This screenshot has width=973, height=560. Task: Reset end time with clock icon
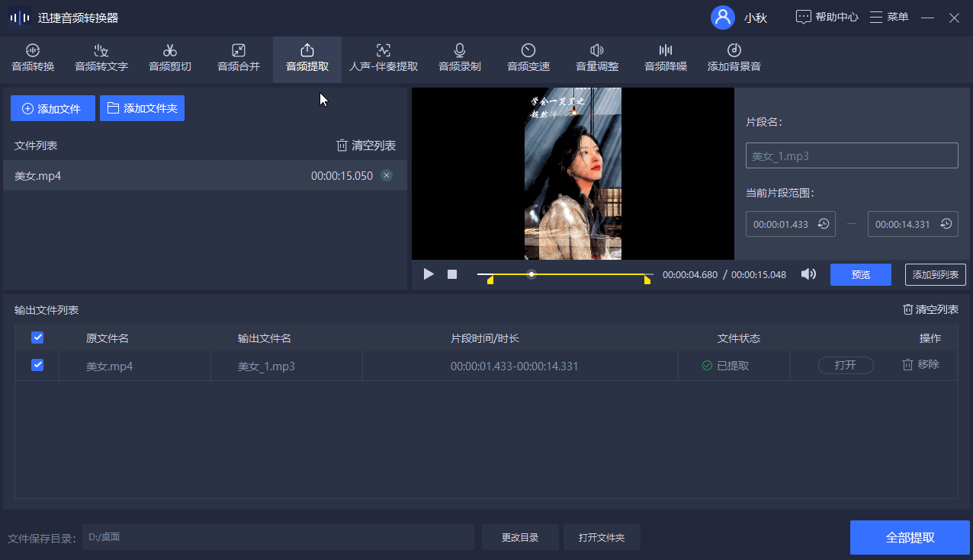click(x=946, y=224)
